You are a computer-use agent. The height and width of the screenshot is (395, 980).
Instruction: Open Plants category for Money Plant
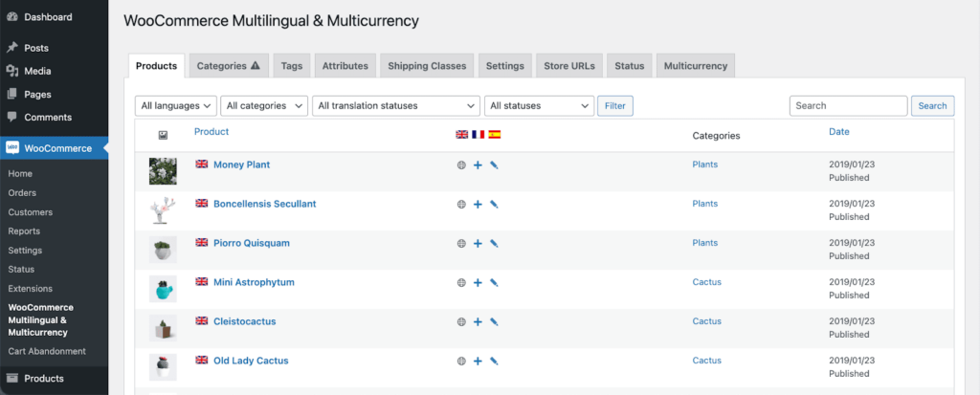tap(705, 165)
